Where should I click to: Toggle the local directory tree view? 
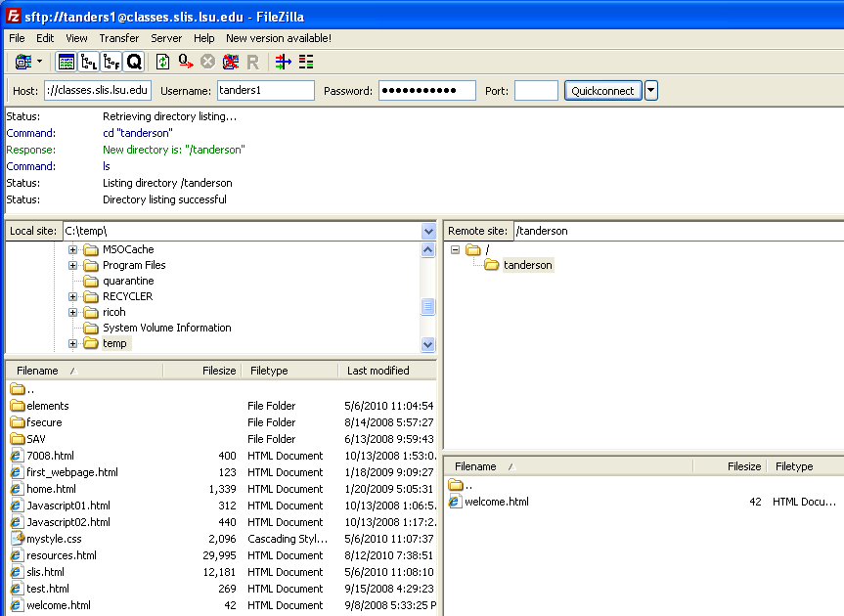point(89,62)
